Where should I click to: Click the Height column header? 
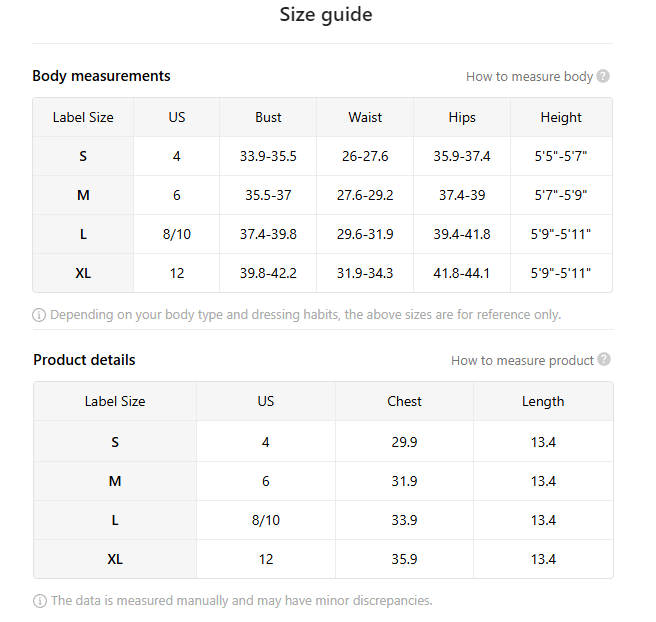pyautogui.click(x=561, y=117)
